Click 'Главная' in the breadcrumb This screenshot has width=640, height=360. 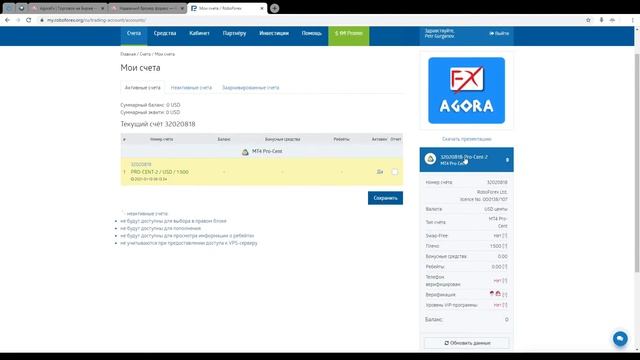point(128,54)
